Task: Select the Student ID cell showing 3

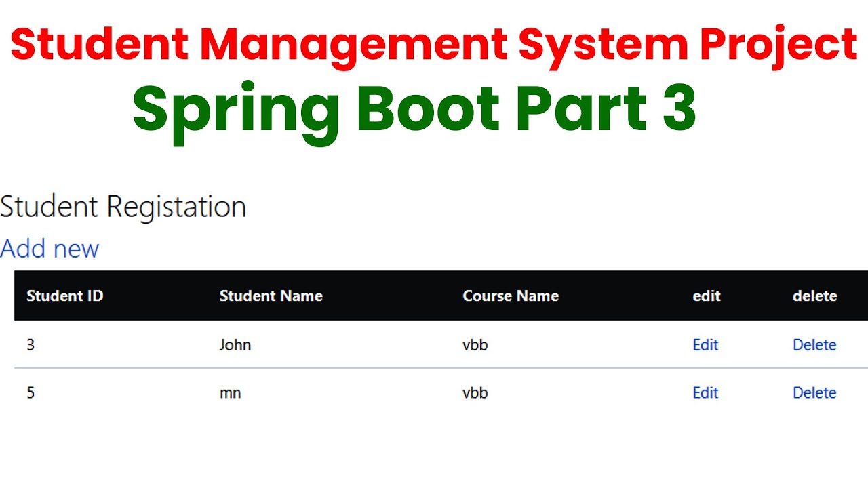Action: 31,345
